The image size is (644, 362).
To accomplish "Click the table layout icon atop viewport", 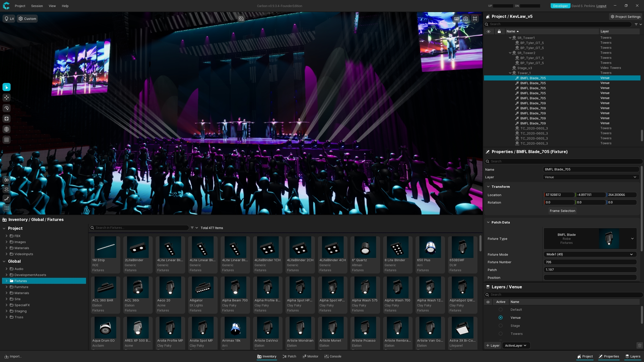I will pos(241,19).
